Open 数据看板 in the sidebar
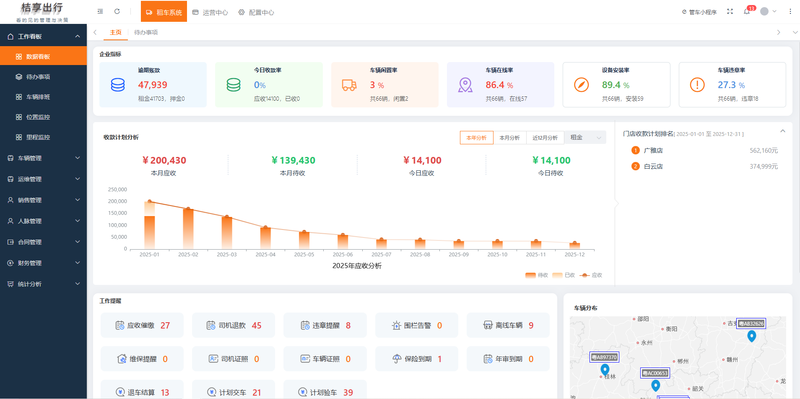This screenshot has width=800, height=399. tap(43, 57)
